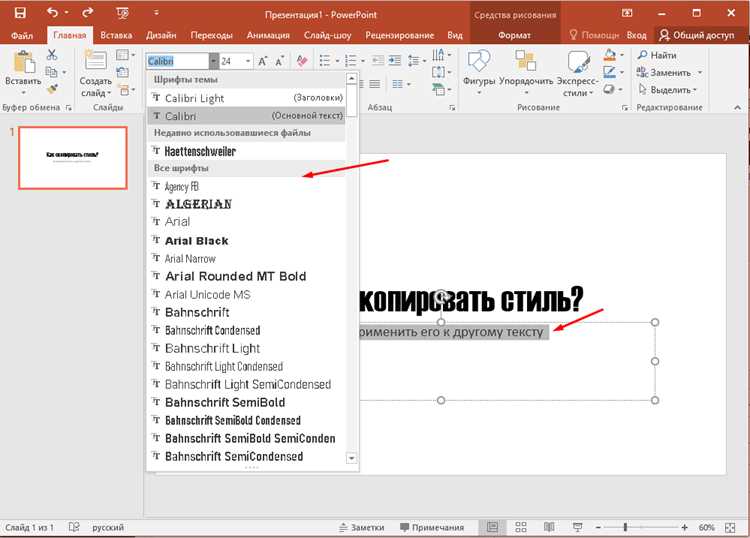Click the Cut scissors icon
750x538 pixels.
click(x=52, y=55)
